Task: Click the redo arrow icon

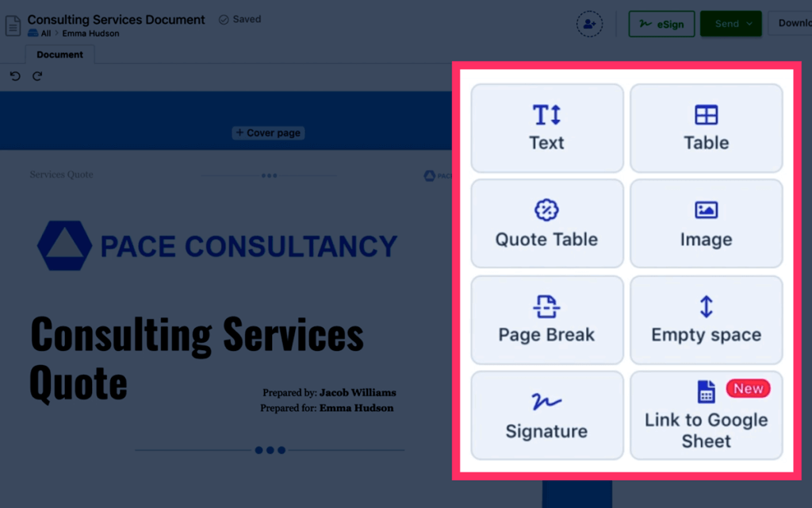Action: click(37, 76)
